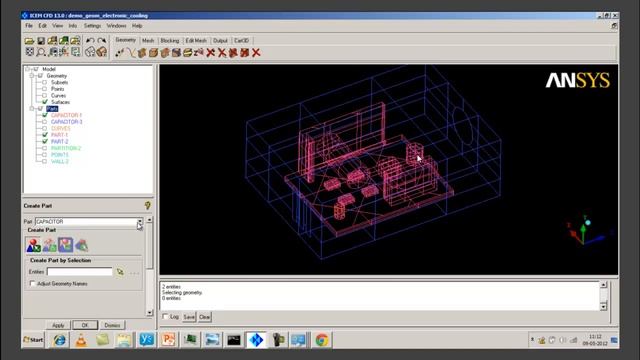Click the Apply button
The width and height of the screenshot is (640, 360).
[x=58, y=325]
